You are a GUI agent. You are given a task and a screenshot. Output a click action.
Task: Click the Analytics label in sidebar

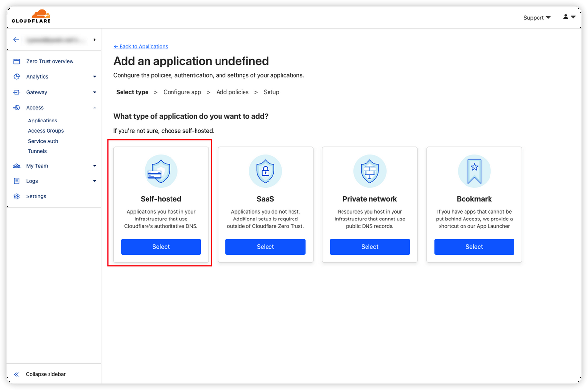[37, 77]
